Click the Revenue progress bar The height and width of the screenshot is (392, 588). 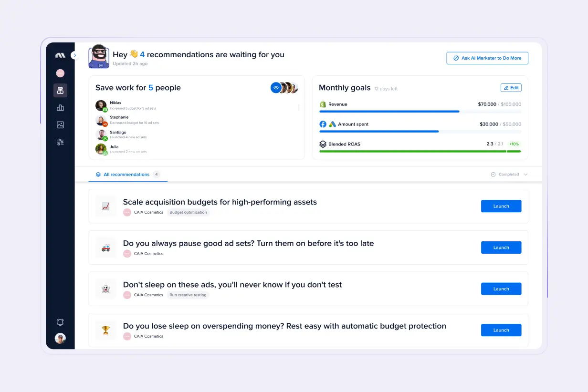click(x=420, y=112)
